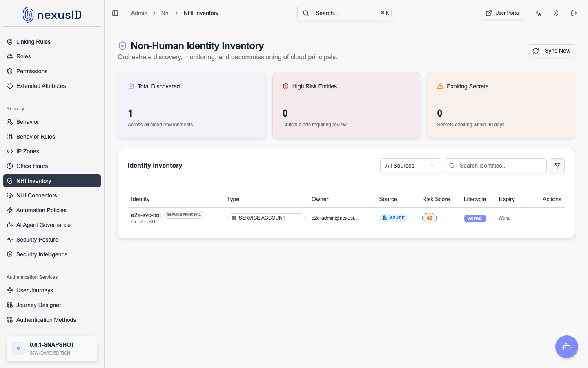Screen dimensions: 588x368
Task: Open Behavior in sidebar
Action: 52,122
